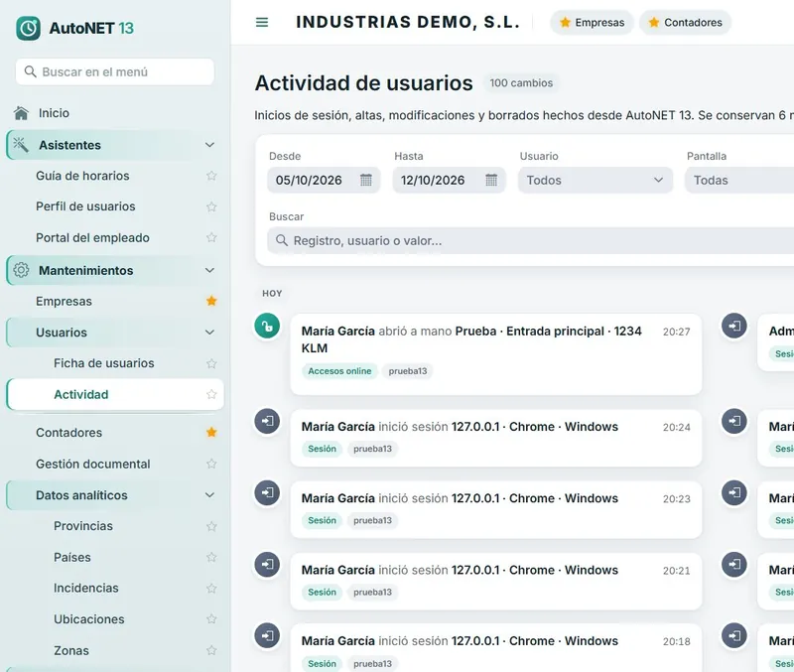Favorite Ubicaciones with its star

tap(211, 618)
